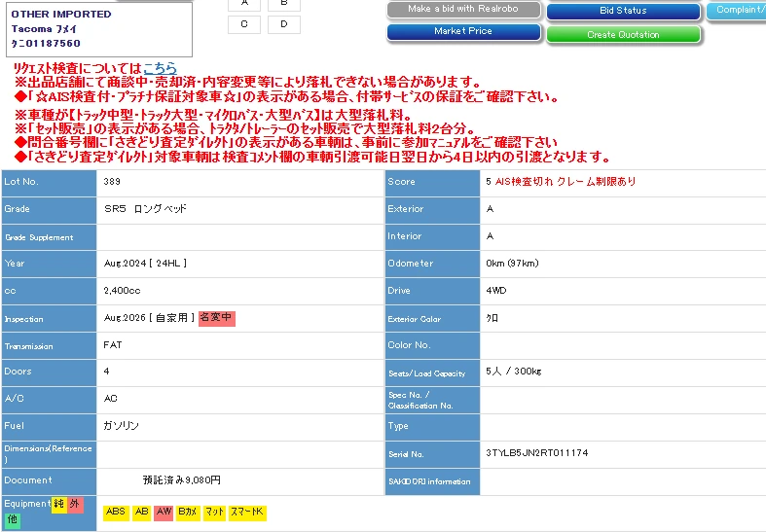
Task: Click the red 外 legend tag
Action: tap(77, 504)
